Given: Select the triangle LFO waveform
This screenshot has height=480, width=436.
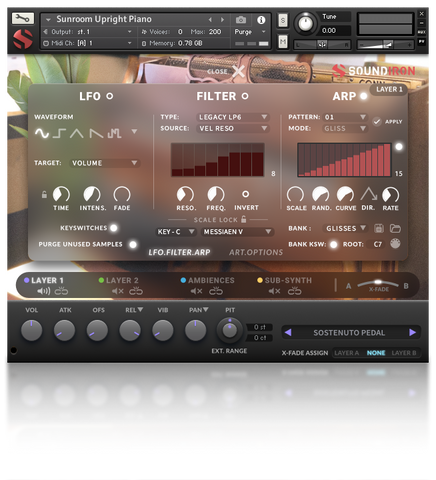Looking at the screenshot, I should (x=77, y=133).
